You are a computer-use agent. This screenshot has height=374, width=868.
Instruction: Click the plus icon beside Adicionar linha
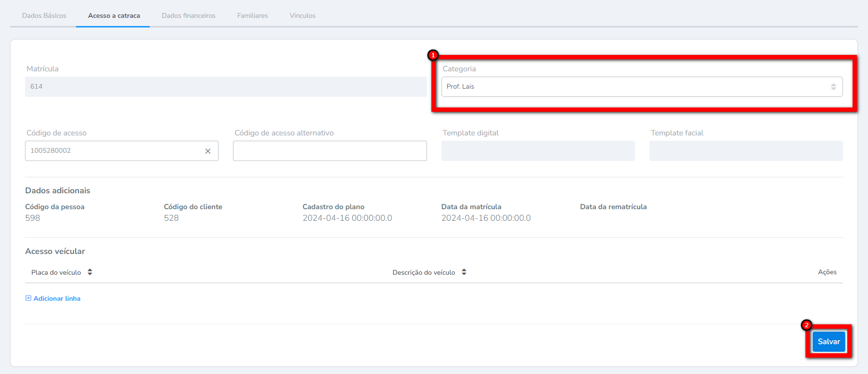click(28, 298)
